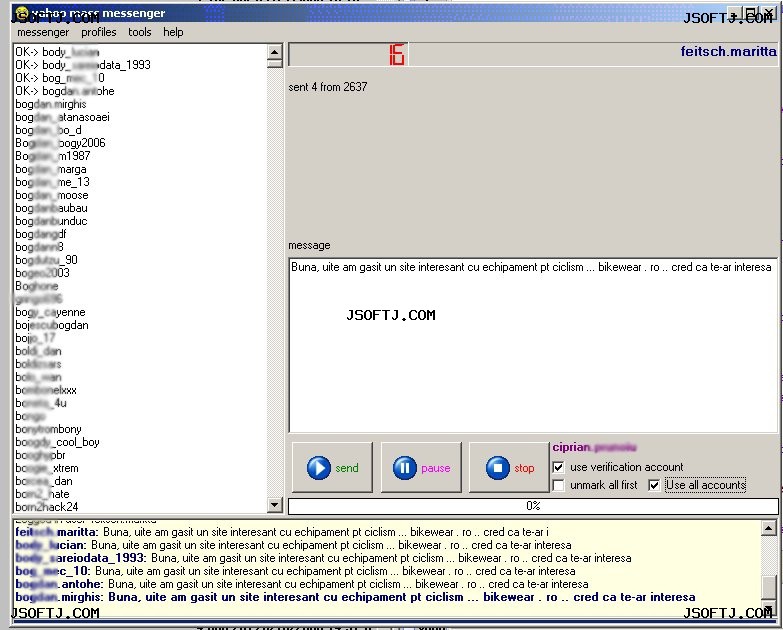Select contact ending in m1987
The height and width of the screenshot is (630, 783).
point(52,156)
